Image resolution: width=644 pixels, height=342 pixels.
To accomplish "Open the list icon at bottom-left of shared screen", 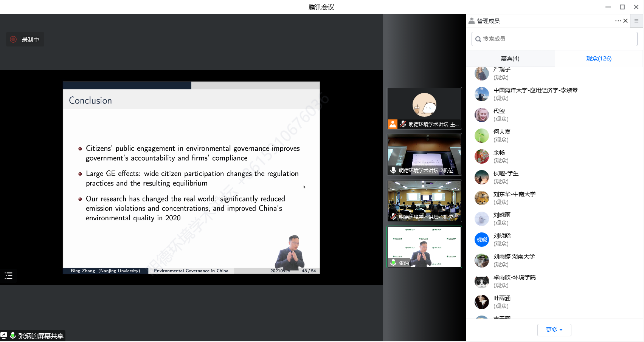I will point(9,276).
